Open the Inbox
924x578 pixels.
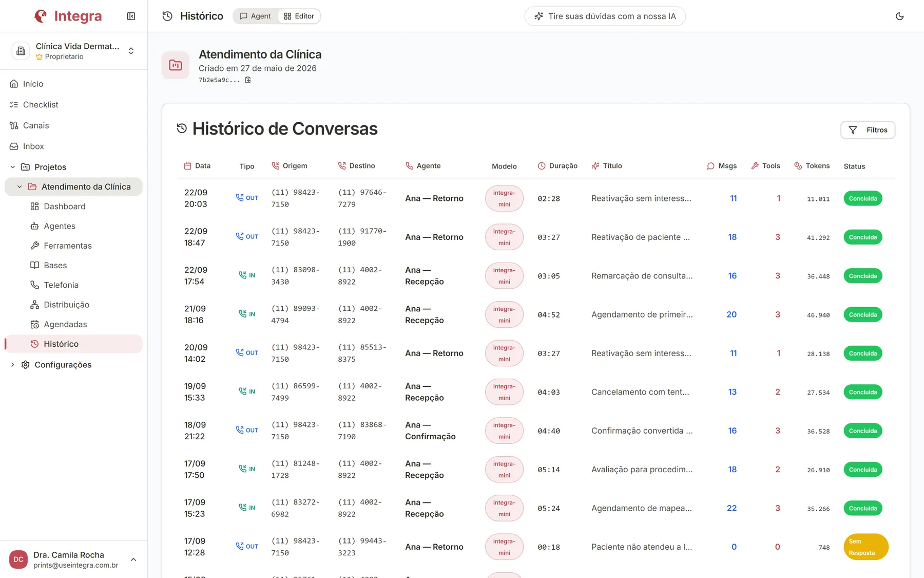73,146
